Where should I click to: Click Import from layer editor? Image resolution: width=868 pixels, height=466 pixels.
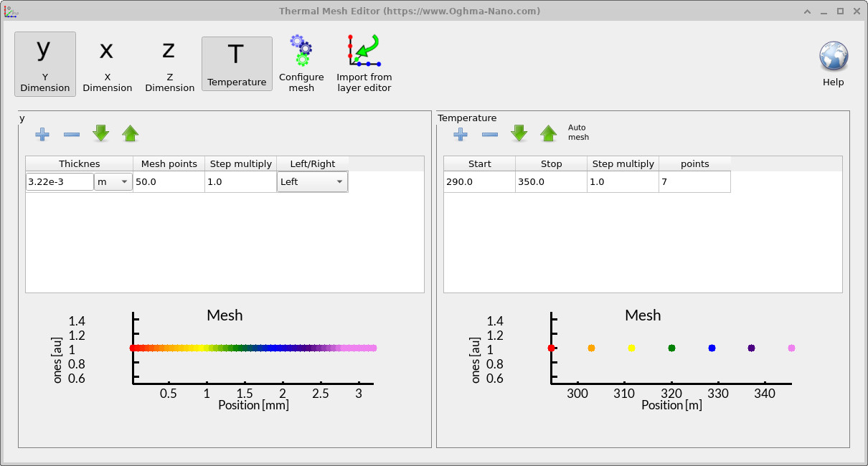click(364, 63)
